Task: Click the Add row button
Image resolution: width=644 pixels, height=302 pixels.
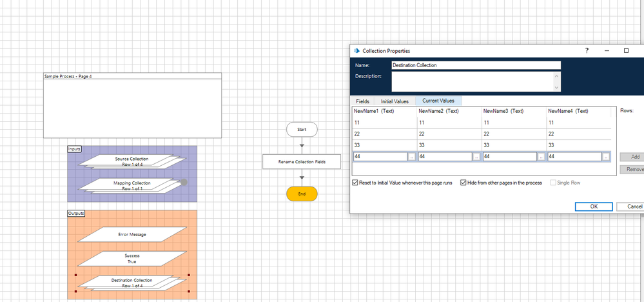Action: coord(634,157)
